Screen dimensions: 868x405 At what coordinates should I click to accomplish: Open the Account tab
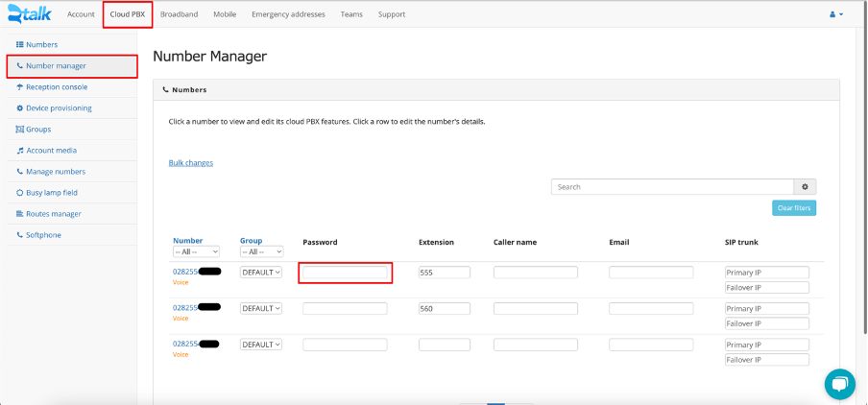(81, 14)
